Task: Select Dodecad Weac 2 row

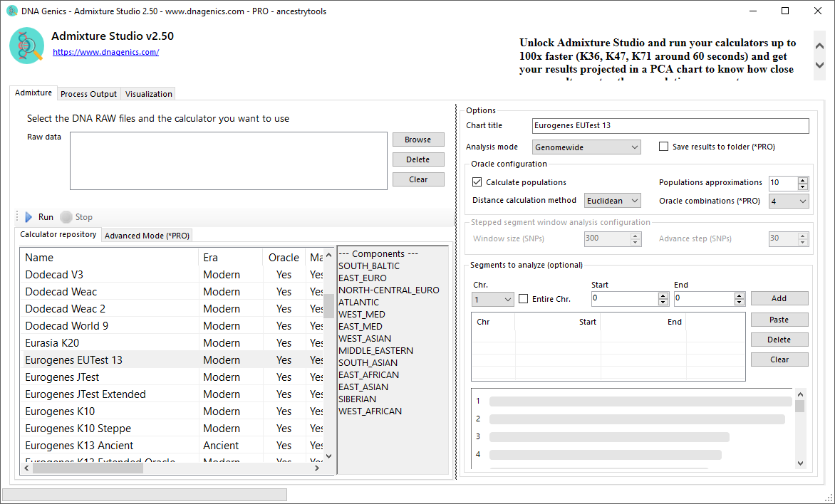Action: [x=172, y=309]
